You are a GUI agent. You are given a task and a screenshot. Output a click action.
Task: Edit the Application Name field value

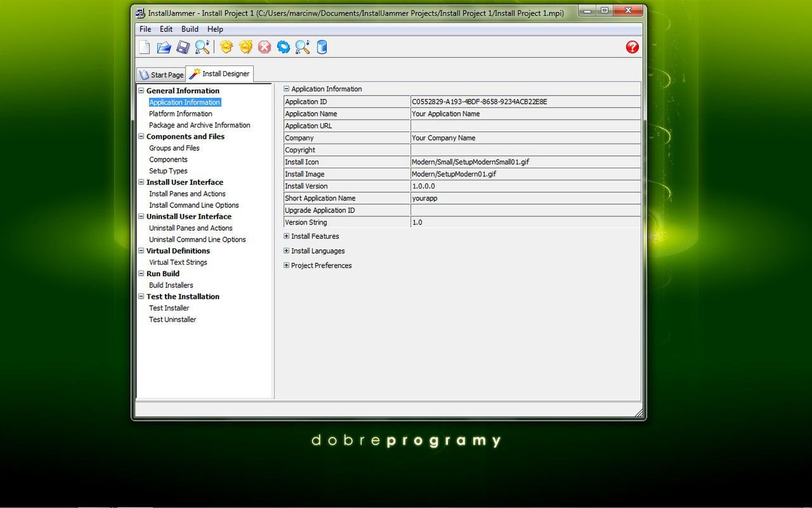click(525, 114)
